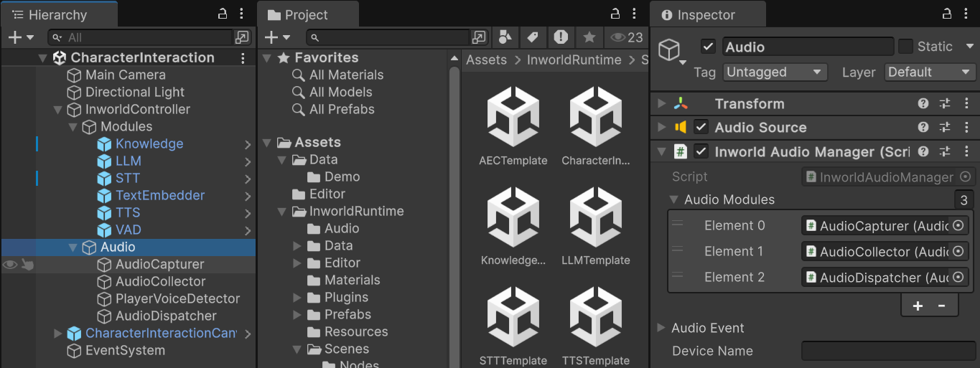980x368 pixels.
Task: Open the Tag dropdown
Action: click(775, 72)
